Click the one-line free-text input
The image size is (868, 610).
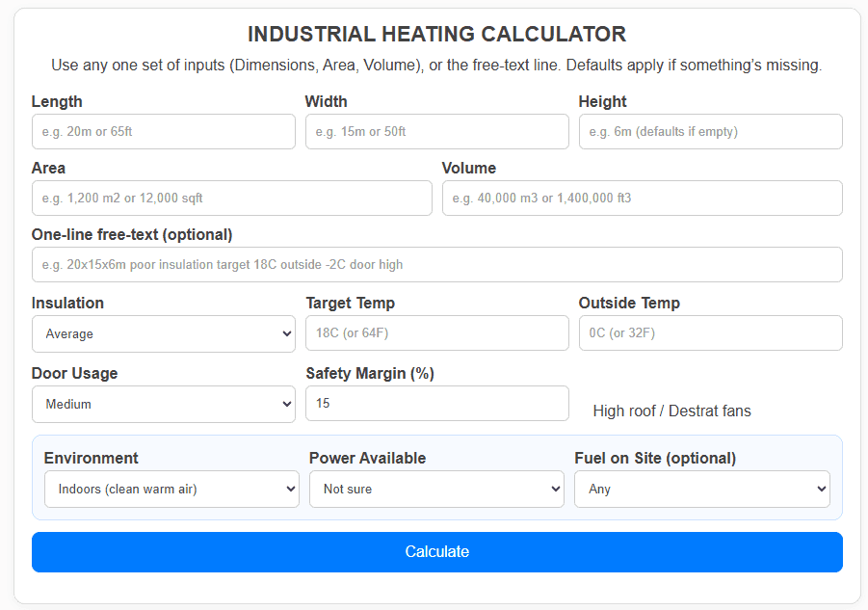click(x=436, y=265)
